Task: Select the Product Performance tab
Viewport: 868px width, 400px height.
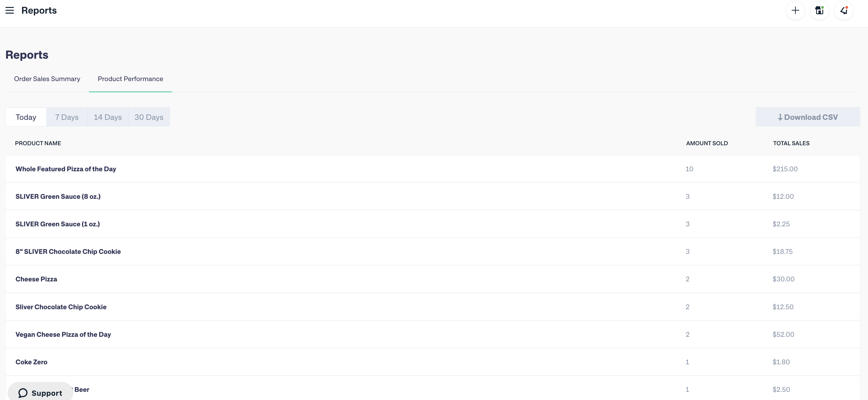Action: click(130, 79)
